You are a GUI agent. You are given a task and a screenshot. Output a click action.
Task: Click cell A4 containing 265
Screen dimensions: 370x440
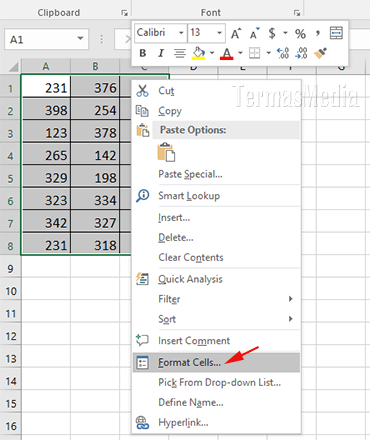coord(46,155)
